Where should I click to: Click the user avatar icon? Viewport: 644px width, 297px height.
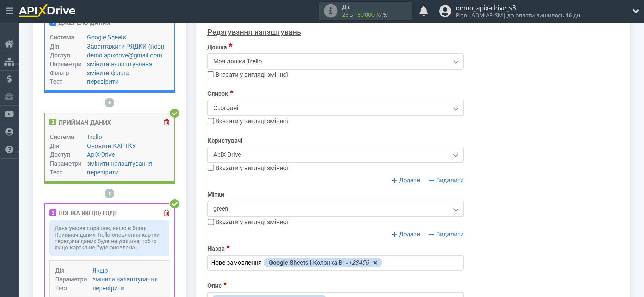(x=445, y=11)
